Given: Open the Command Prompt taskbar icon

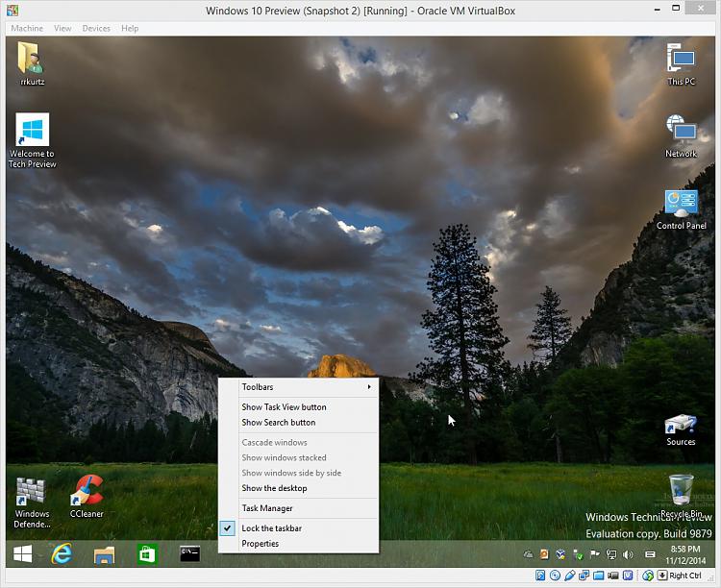Looking at the screenshot, I should 190,554.
